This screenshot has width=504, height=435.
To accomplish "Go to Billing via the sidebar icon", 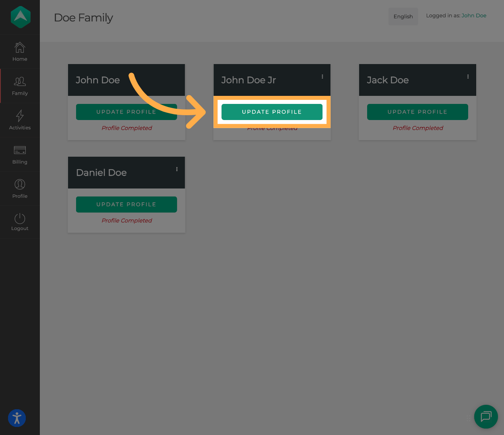I will (20, 155).
